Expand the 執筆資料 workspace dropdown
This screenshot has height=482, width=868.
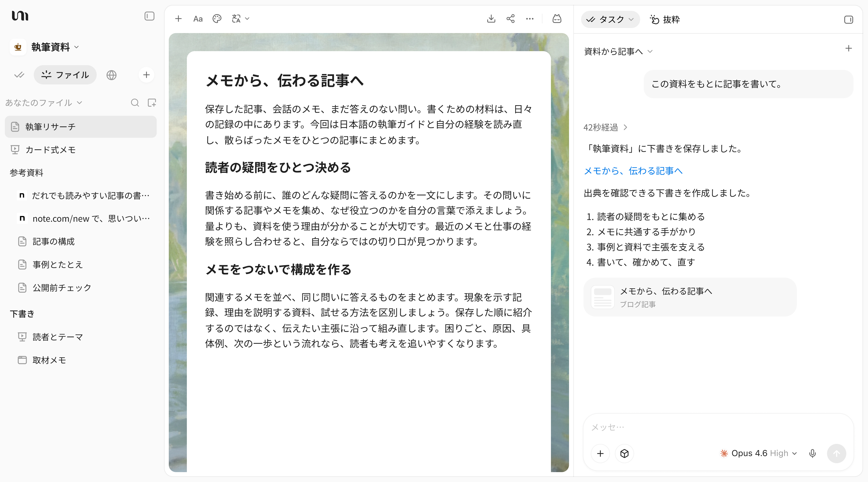[x=55, y=47]
